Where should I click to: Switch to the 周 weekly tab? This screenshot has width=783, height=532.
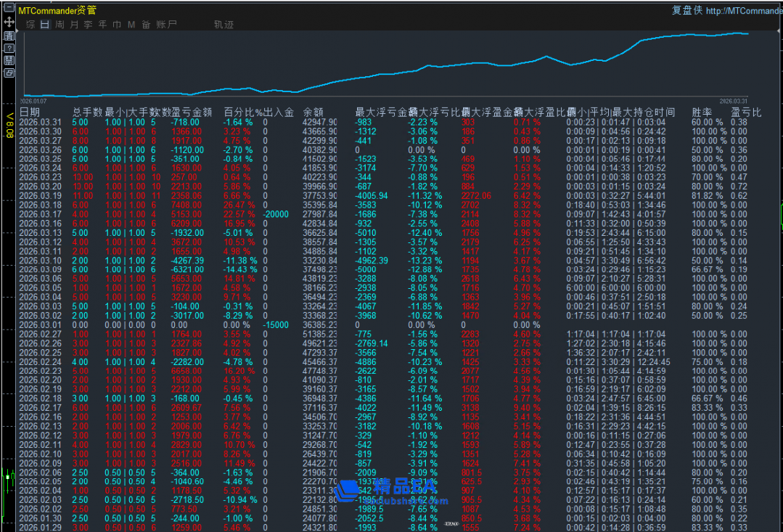(x=60, y=25)
